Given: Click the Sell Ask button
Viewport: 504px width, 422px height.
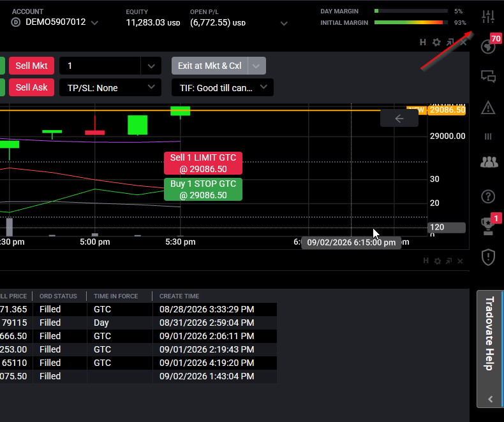Looking at the screenshot, I should (31, 87).
